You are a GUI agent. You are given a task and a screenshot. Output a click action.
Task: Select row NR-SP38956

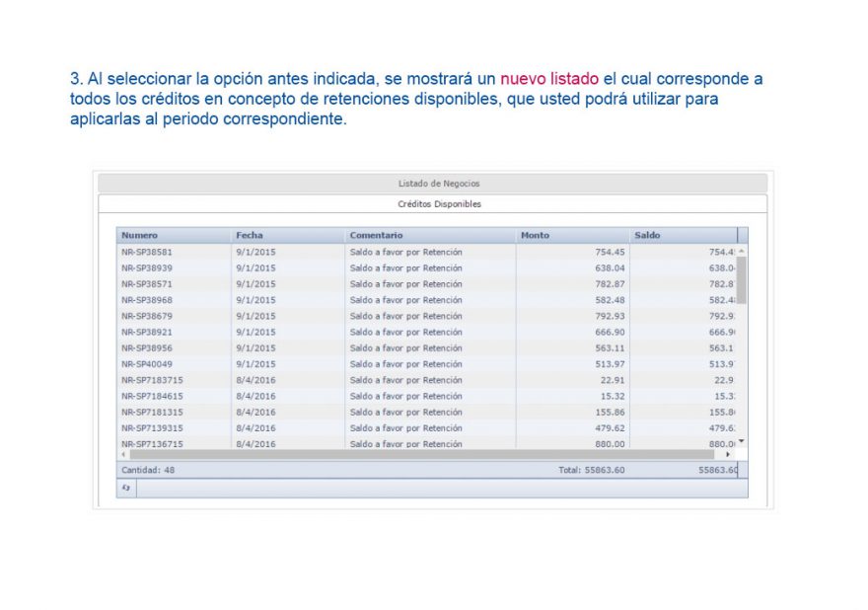point(427,348)
